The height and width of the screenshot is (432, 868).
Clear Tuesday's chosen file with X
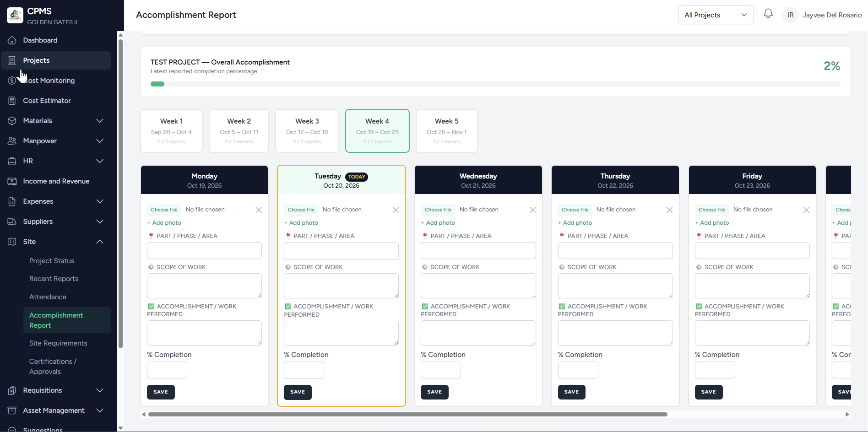coord(396,210)
